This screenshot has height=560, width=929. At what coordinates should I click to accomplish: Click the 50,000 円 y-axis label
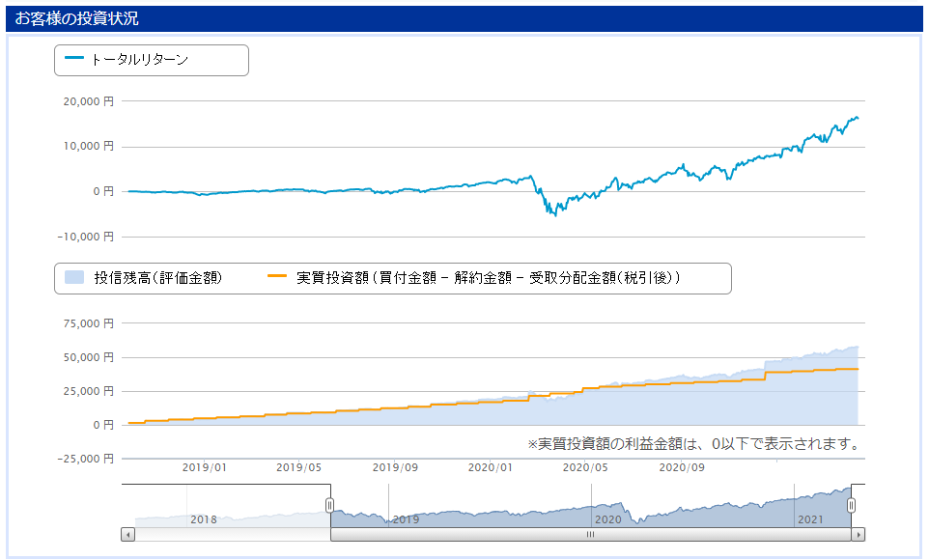(88, 357)
